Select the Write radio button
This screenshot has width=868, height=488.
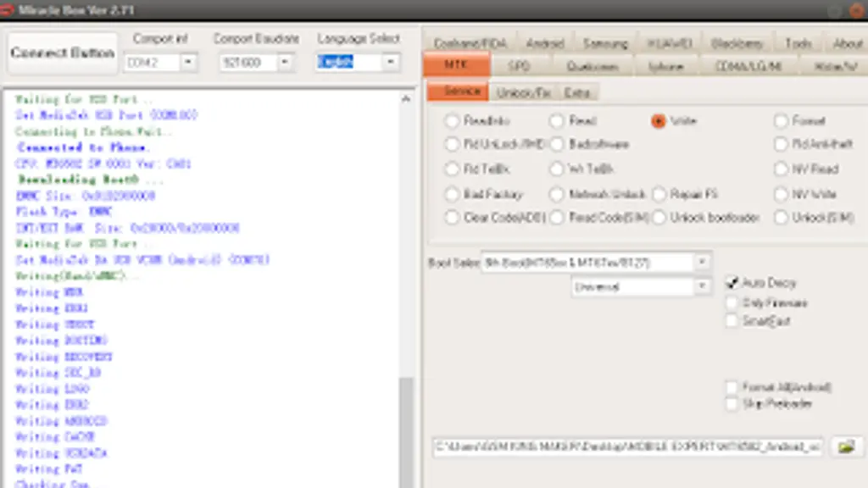658,120
